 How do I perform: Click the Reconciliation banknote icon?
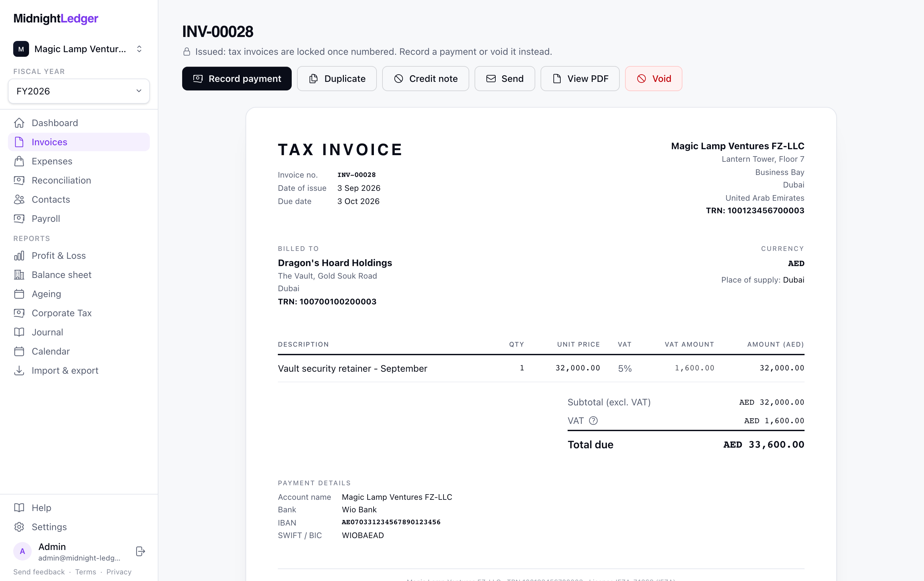(x=19, y=180)
